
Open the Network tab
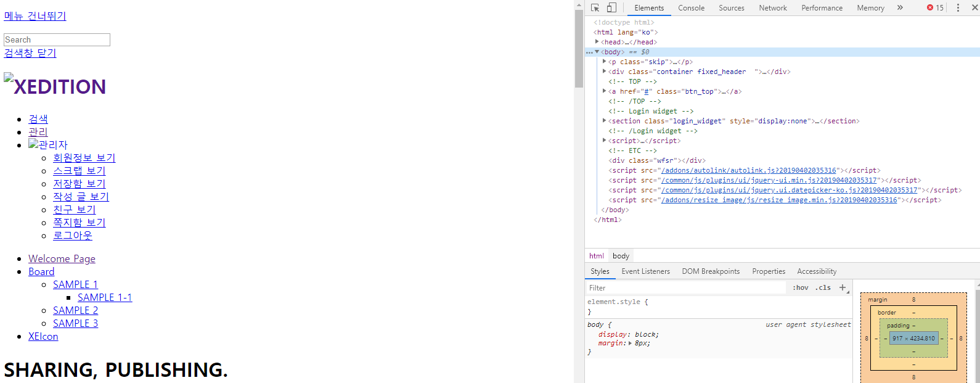click(773, 8)
